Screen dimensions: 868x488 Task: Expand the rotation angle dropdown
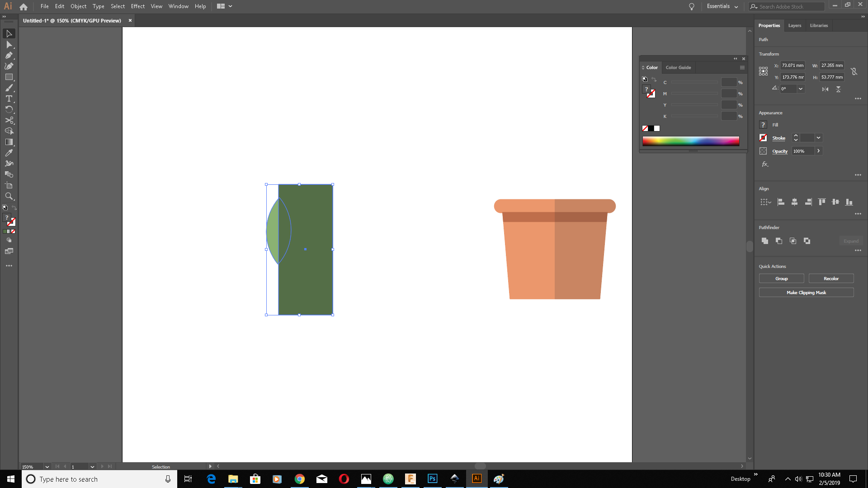[801, 89]
